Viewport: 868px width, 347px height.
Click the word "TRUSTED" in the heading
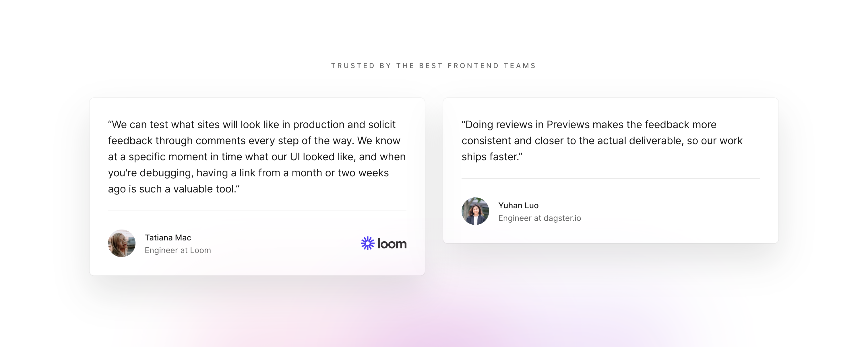[x=353, y=66]
